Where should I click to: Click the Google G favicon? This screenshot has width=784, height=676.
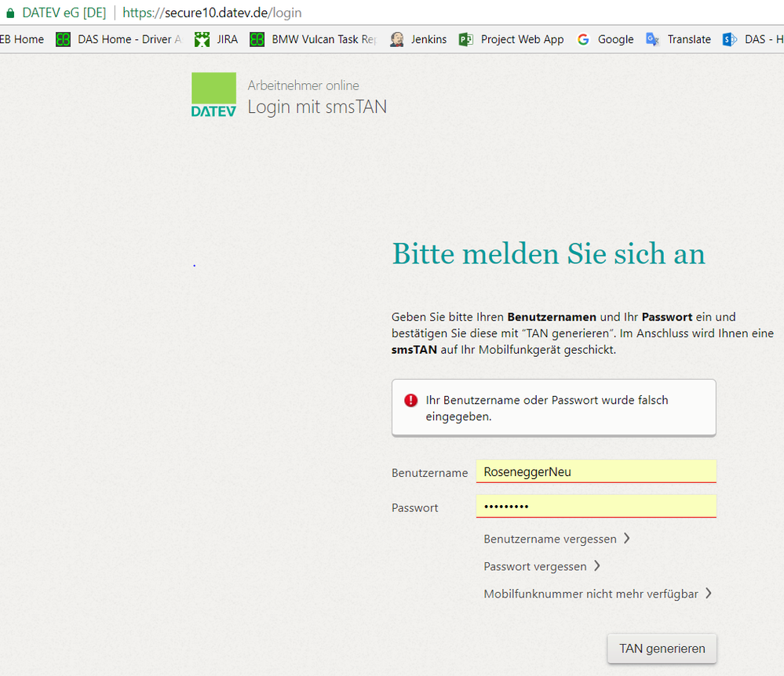click(x=583, y=39)
